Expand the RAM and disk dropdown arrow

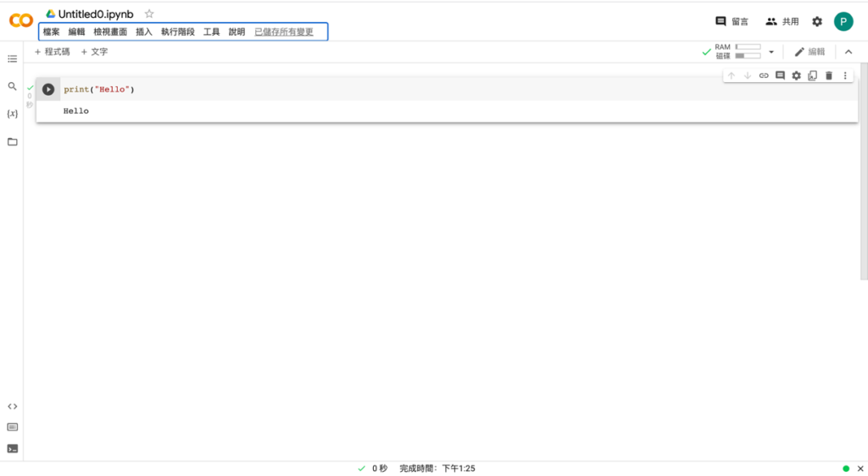[x=771, y=52]
